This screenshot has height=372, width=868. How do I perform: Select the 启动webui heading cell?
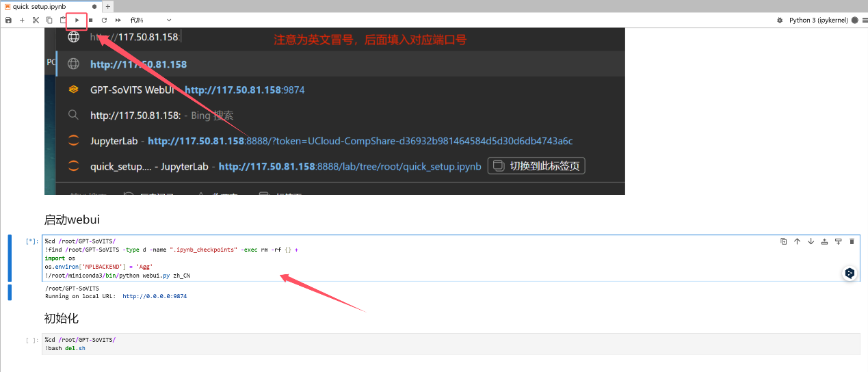[73, 220]
